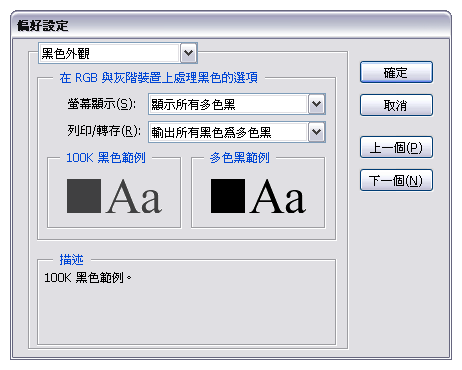This screenshot has height=370, width=462.
Task: Expand the 列印/轉存 dropdown showing 輸出所有黑色為多色黑
Action: tap(237, 132)
